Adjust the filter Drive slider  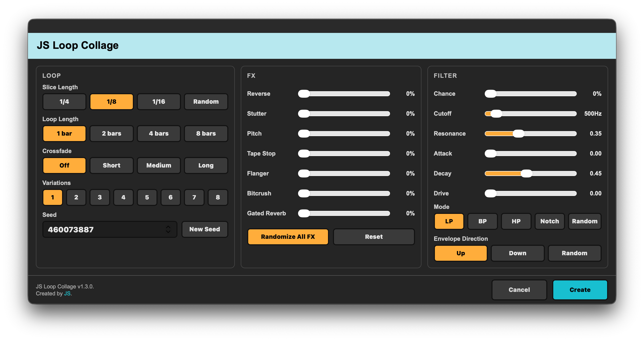tap(531, 193)
